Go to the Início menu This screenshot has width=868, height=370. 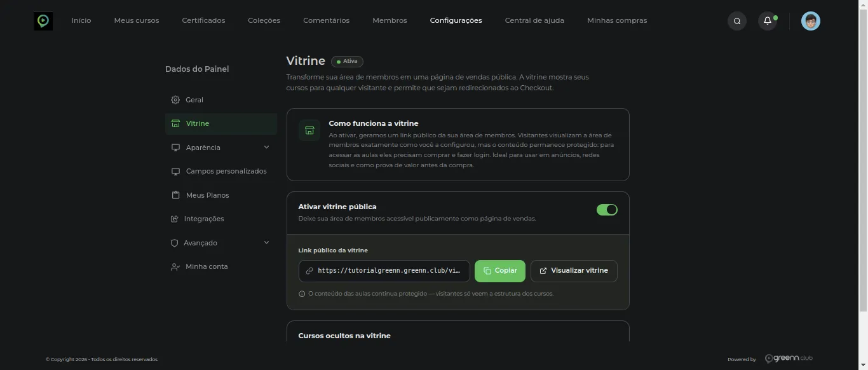pyautogui.click(x=81, y=20)
